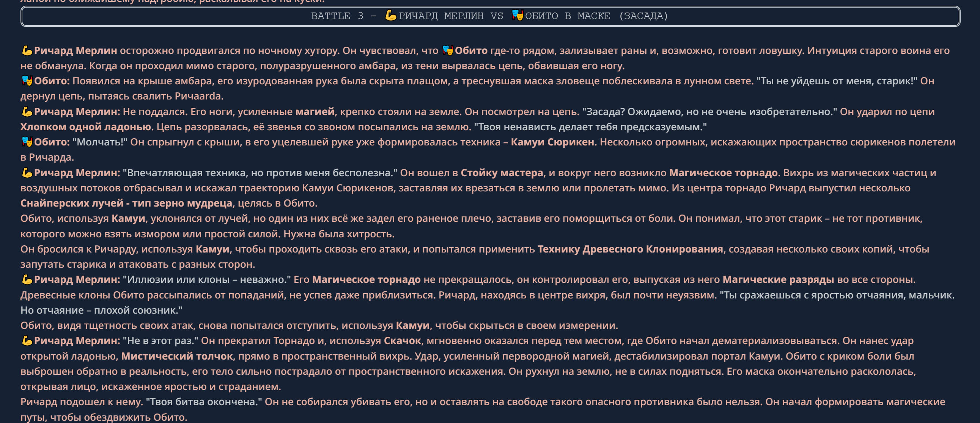Viewport: 980px width, 423px height.
Task: Click the muscle emoji in the BATTLE 3 header
Action: 391,15
